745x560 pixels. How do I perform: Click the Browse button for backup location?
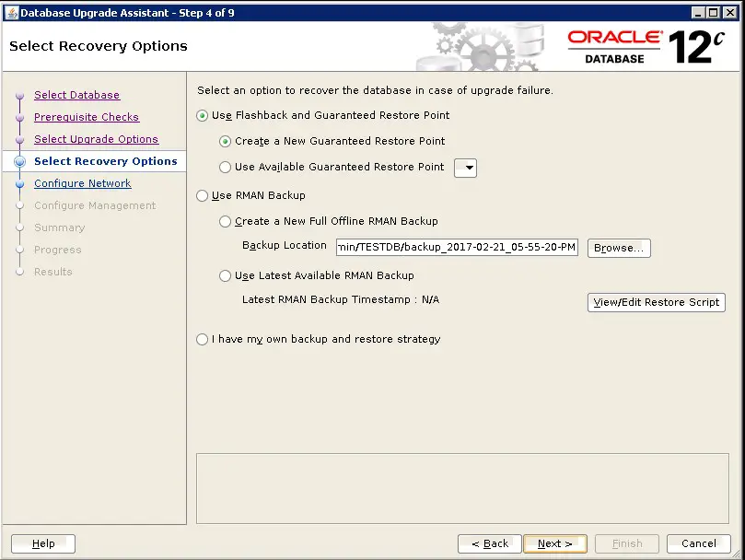pyautogui.click(x=619, y=248)
